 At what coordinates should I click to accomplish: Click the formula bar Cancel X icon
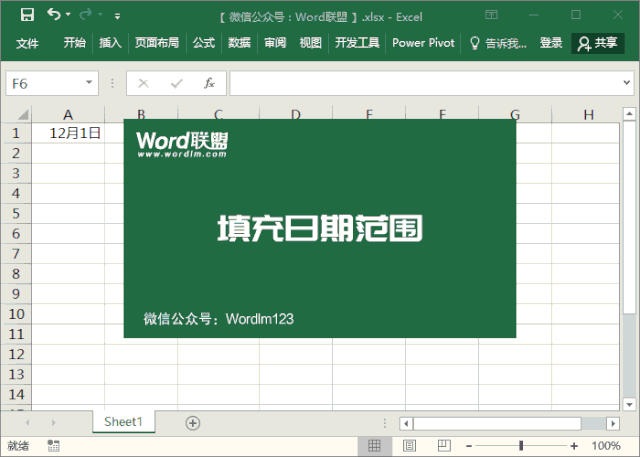(143, 84)
